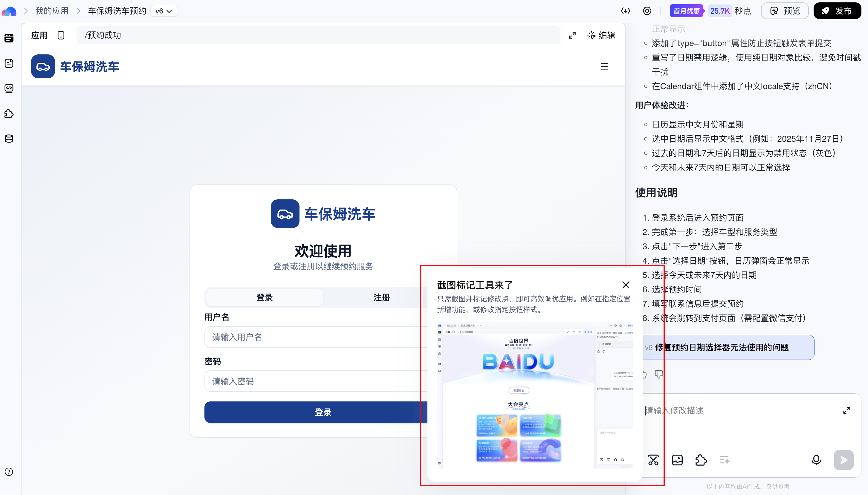Open the plugin puzzle icon in chat toolbar

pos(701,460)
